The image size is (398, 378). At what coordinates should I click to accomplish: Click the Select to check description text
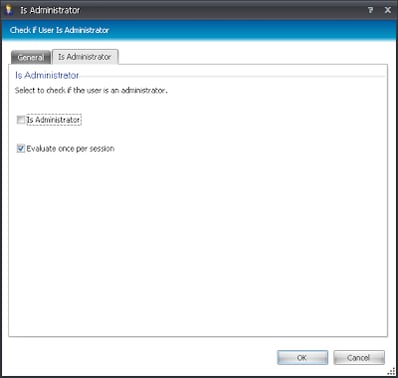coord(91,90)
